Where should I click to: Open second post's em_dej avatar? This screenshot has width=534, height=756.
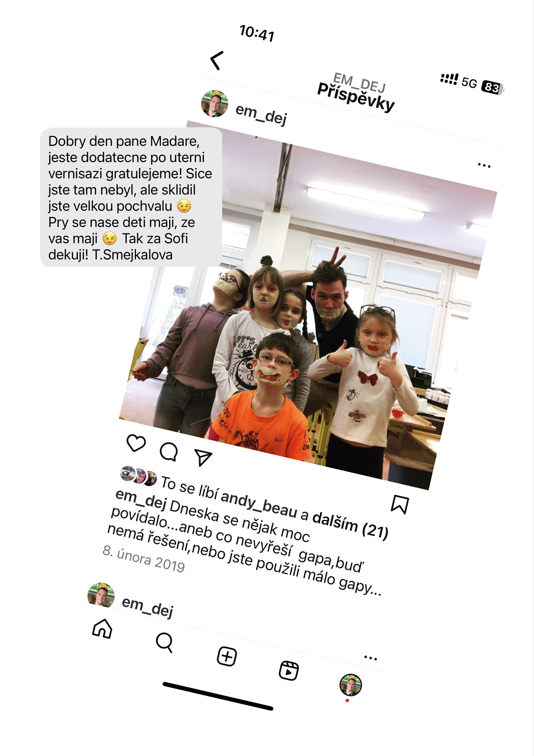pos(101,595)
